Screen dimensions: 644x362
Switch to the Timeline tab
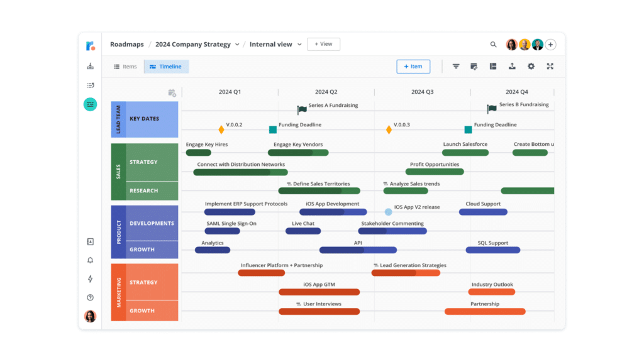tap(166, 67)
